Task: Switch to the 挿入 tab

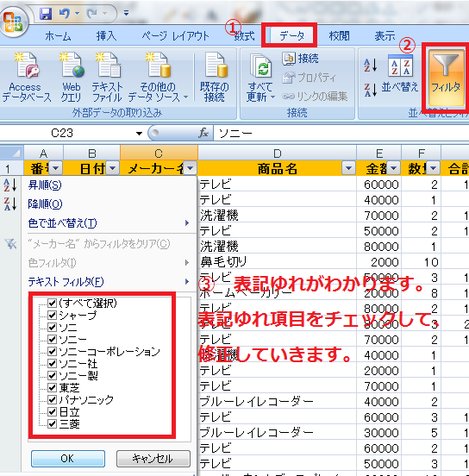Action: tap(106, 36)
